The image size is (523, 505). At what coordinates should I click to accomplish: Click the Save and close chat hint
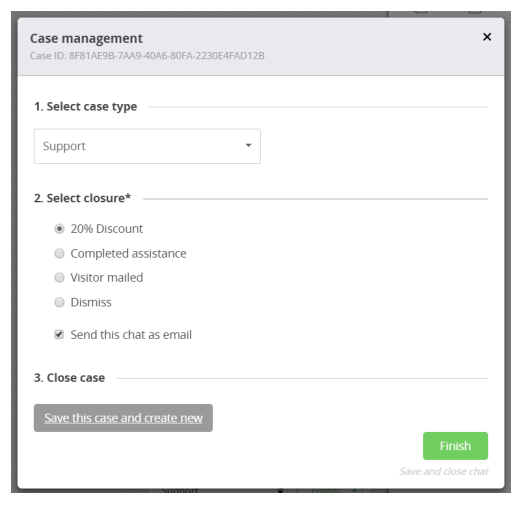444,471
